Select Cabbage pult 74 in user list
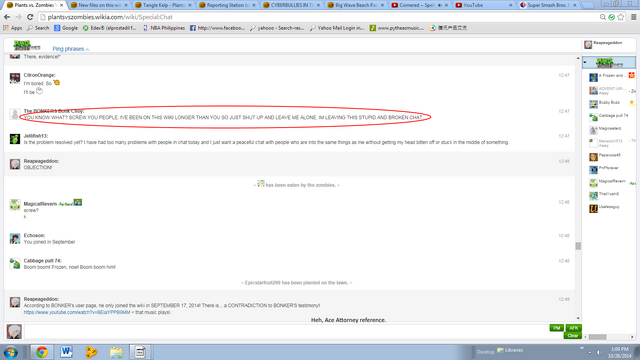Image resolution: width=640 pixels, height=360 pixels. (611, 116)
